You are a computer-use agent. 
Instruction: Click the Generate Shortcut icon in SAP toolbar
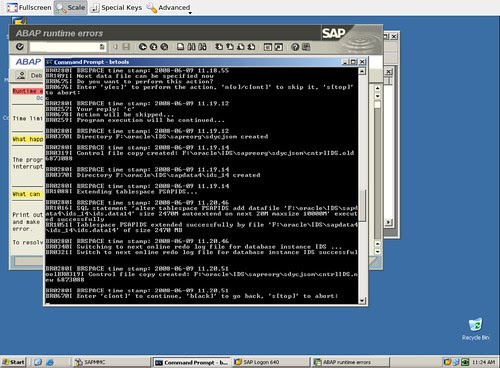[x=279, y=47]
